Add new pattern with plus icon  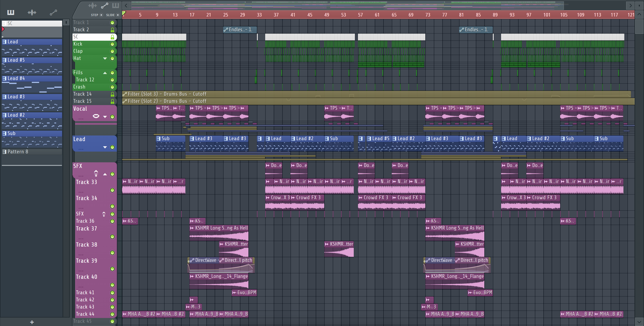(32, 322)
